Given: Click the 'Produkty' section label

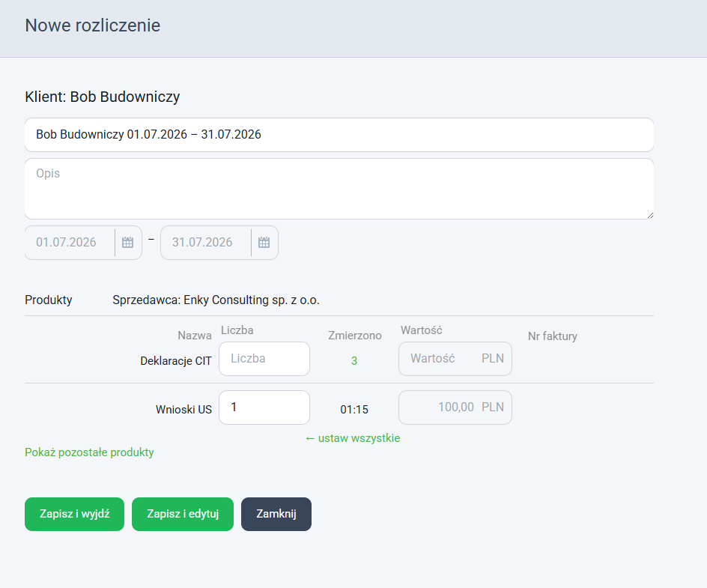Looking at the screenshot, I should (x=48, y=300).
